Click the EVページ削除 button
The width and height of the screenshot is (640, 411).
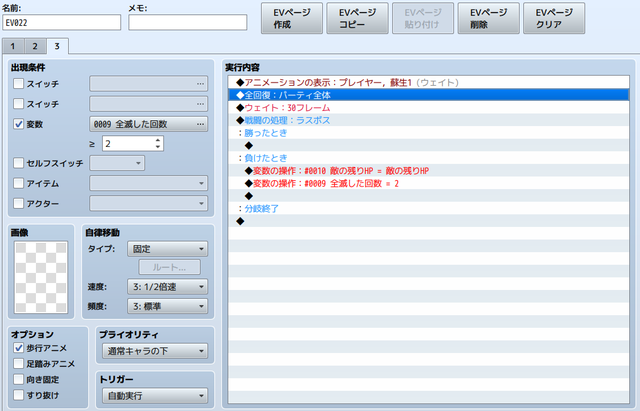tap(489, 18)
